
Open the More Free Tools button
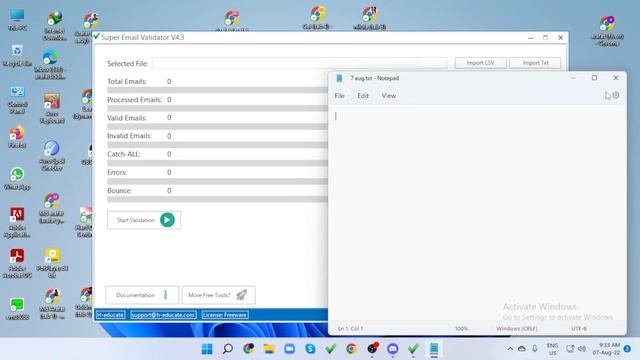(x=218, y=295)
